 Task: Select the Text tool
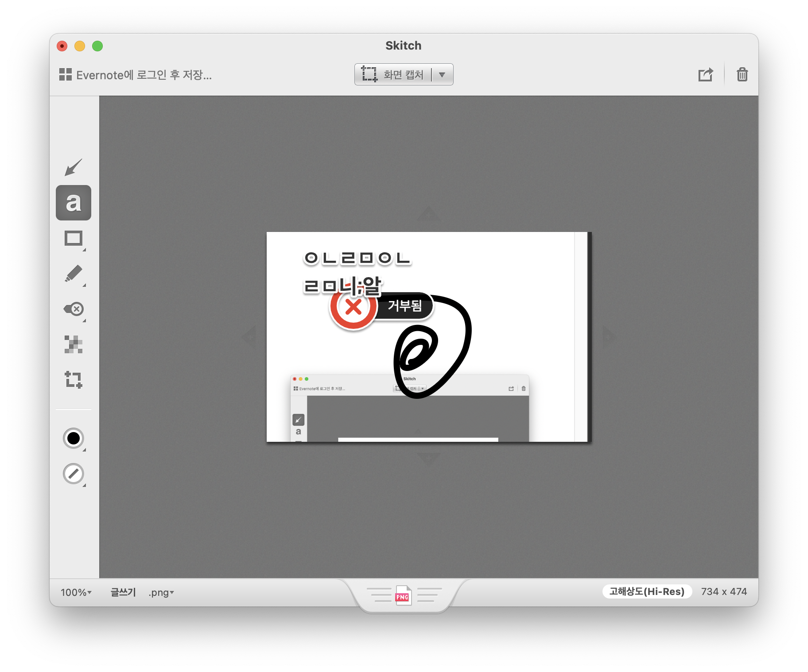tap(74, 203)
